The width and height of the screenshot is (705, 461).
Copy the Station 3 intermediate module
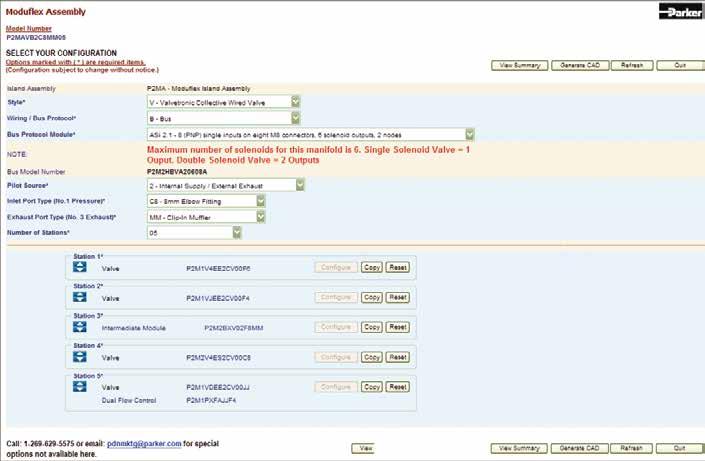[x=372, y=327]
